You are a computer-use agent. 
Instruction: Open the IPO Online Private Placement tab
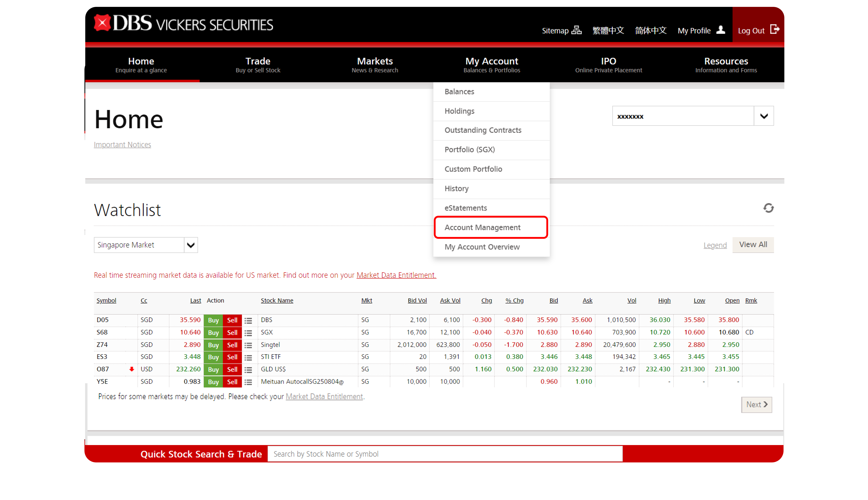(608, 65)
